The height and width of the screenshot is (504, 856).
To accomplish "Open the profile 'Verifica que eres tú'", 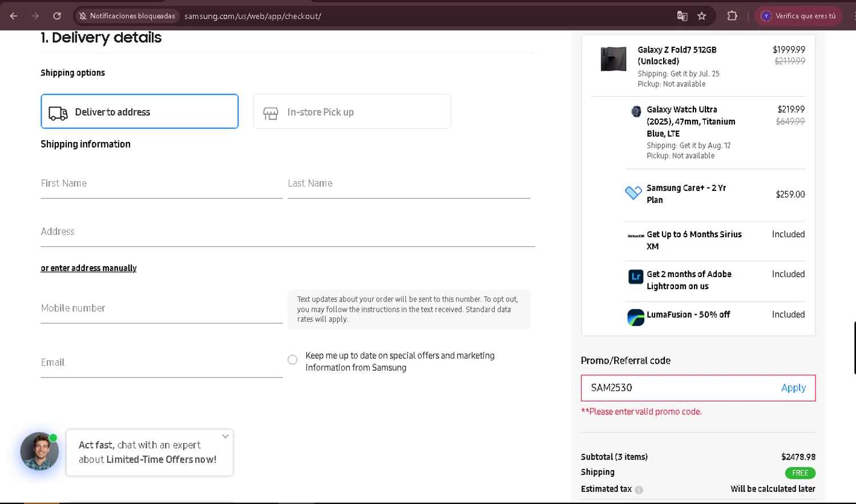I will coord(798,16).
